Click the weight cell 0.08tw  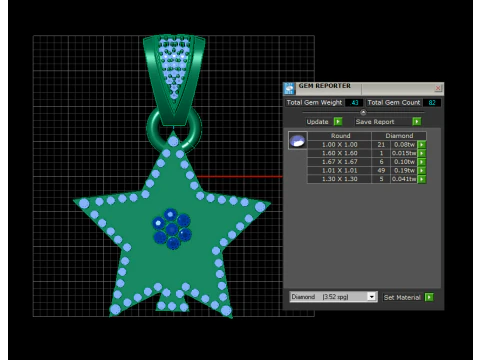(x=404, y=145)
